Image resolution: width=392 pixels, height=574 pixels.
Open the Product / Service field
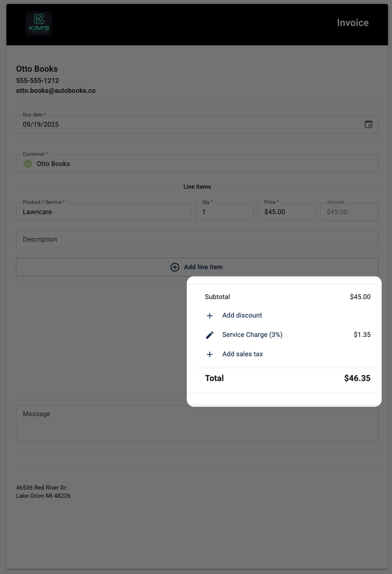[x=104, y=212]
